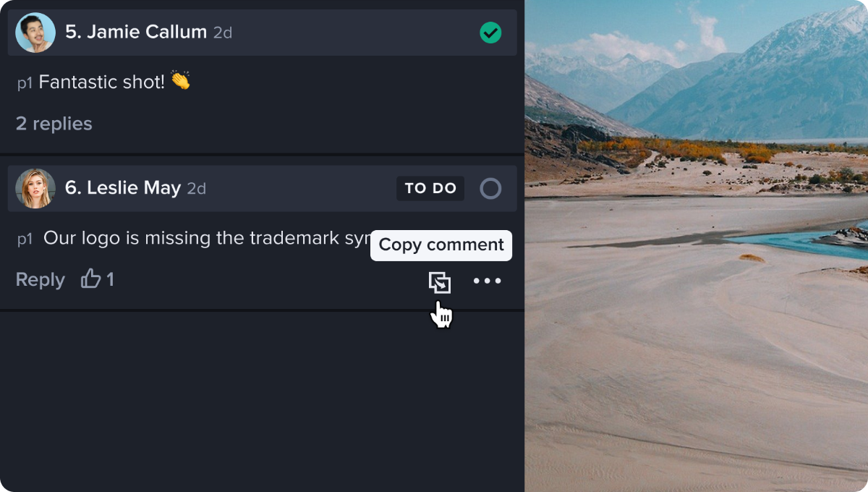The width and height of the screenshot is (868, 492).
Task: Click the 2d timestamp on Jamie's comment
Action: [223, 33]
